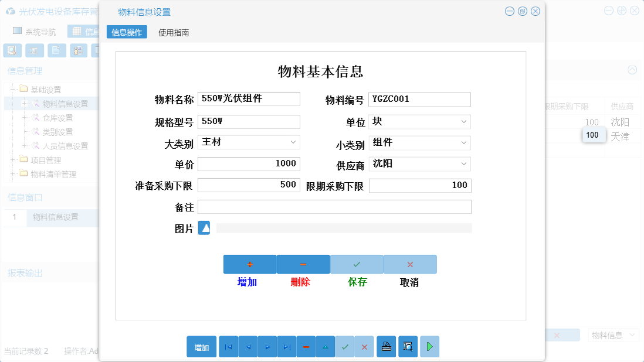Click inside the 备注 input field
Screen dimensions: 644x362
tap(334, 206)
